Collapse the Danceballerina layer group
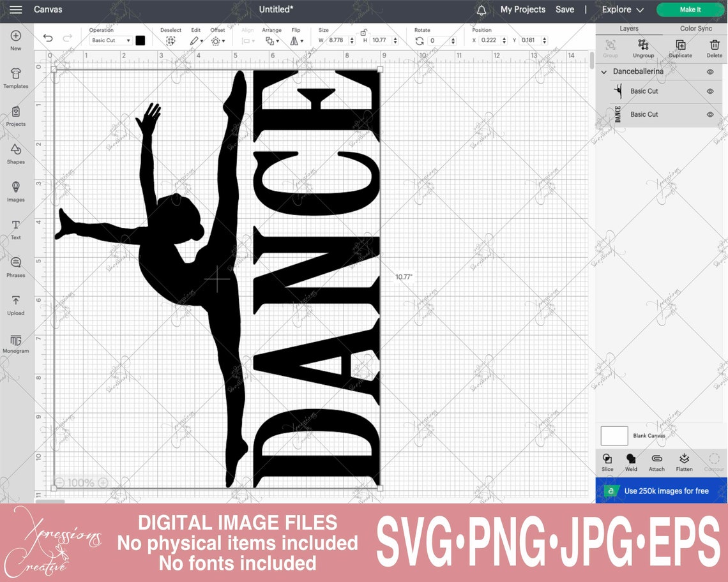Image resolution: width=728 pixels, height=582 pixels. pos(603,71)
